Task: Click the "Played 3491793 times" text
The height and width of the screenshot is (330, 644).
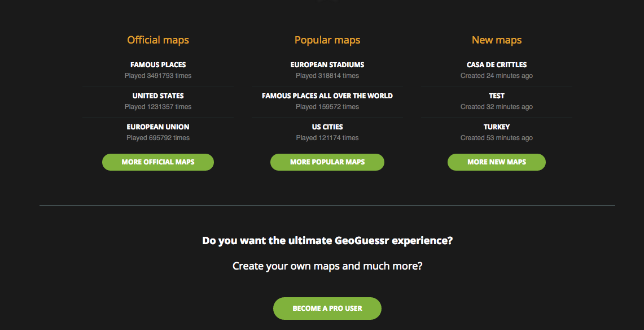Action: [158, 76]
